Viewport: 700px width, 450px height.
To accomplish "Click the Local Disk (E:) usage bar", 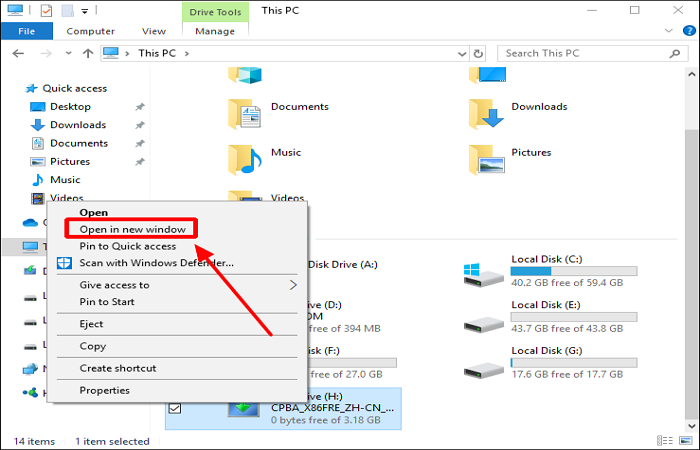I will pyautogui.click(x=574, y=317).
